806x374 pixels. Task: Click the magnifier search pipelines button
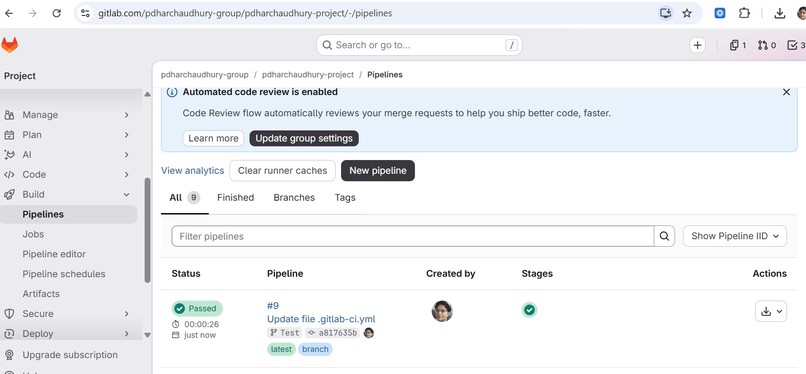point(664,236)
